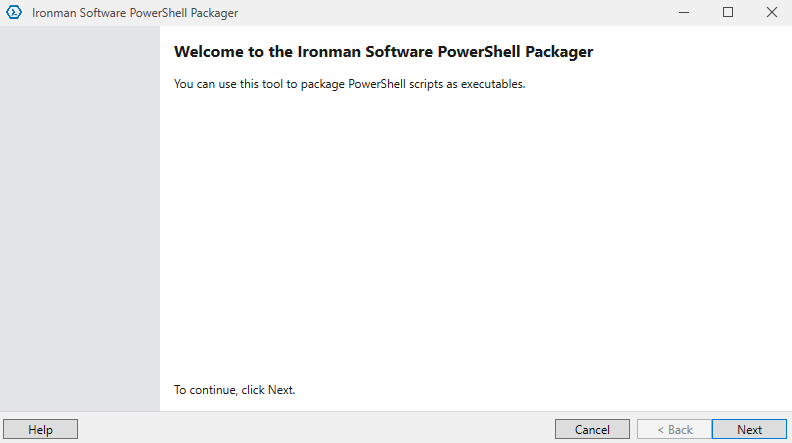Cancel the packager wizard
Screen dimensions: 792x443
point(592,430)
